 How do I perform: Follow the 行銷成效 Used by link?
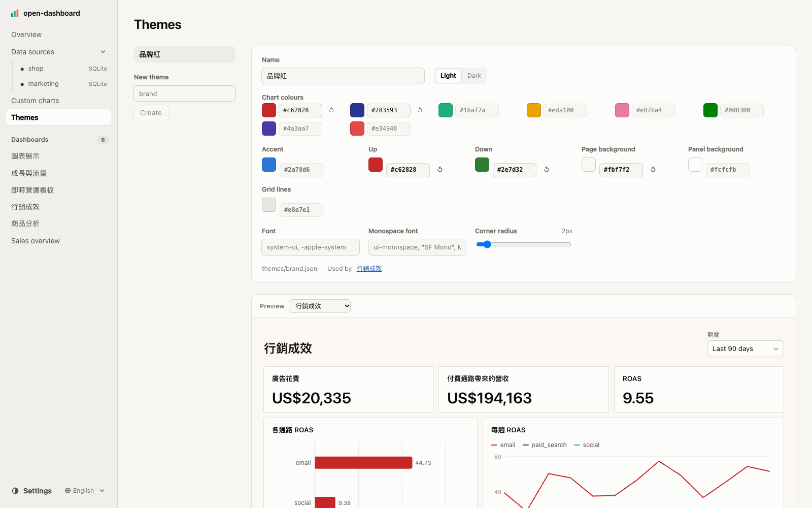[x=369, y=269]
